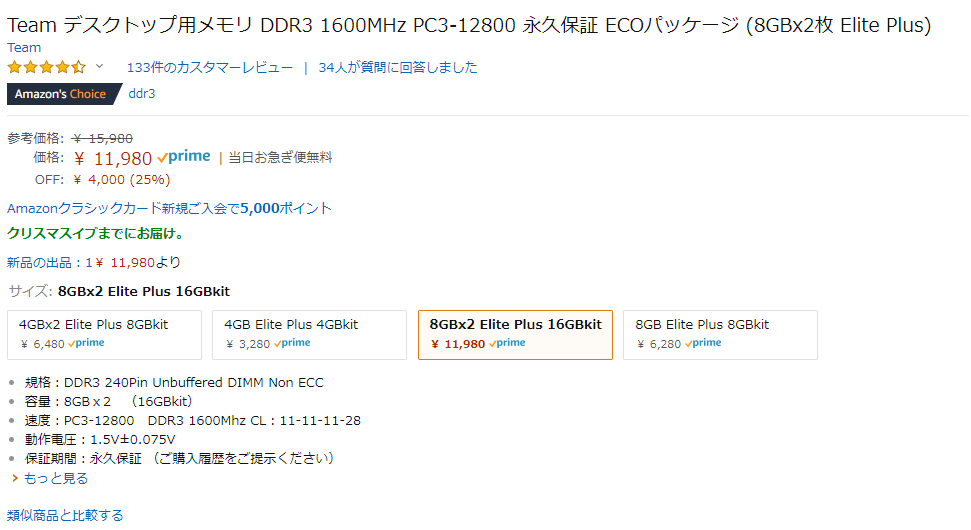Open the 133 customer reviews link

click(x=210, y=68)
